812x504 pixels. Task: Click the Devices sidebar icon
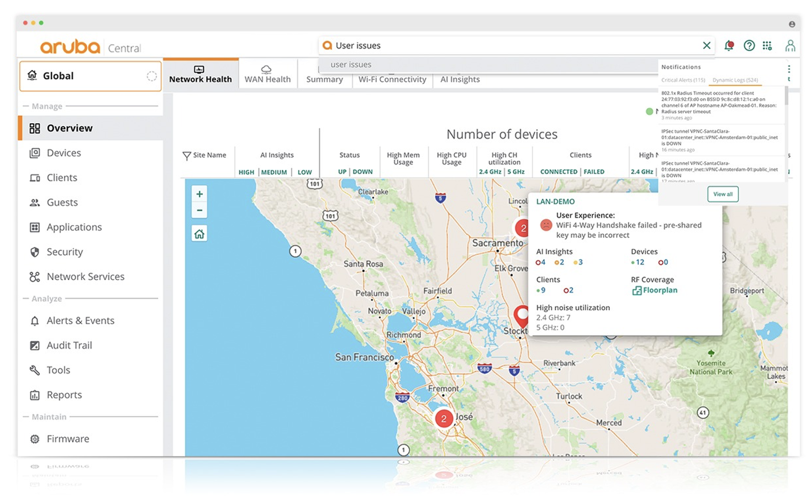tap(35, 153)
